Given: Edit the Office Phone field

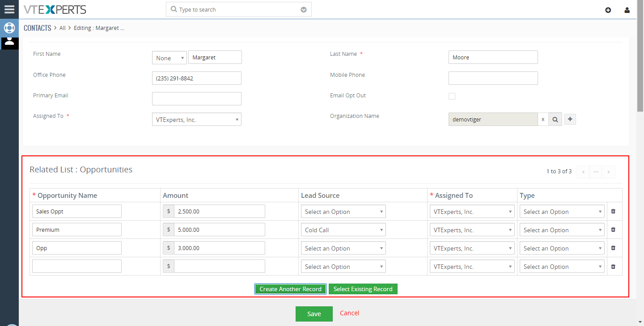Looking at the screenshot, I should click(197, 78).
